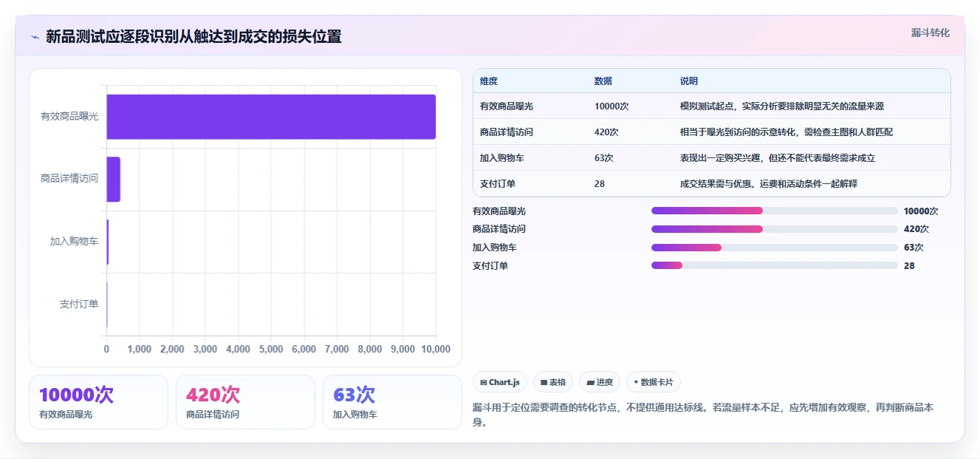Click the 支付订单 y-axis label in the chart
This screenshot has height=459, width=980.
pos(79,304)
